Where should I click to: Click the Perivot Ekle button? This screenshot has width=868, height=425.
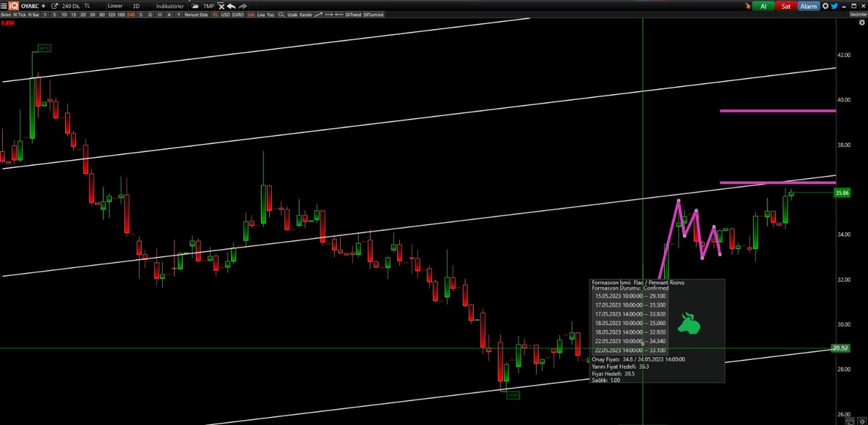[x=196, y=14]
